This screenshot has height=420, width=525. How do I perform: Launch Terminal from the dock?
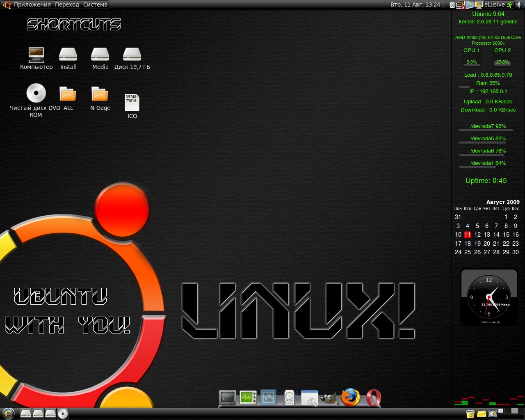(x=228, y=398)
